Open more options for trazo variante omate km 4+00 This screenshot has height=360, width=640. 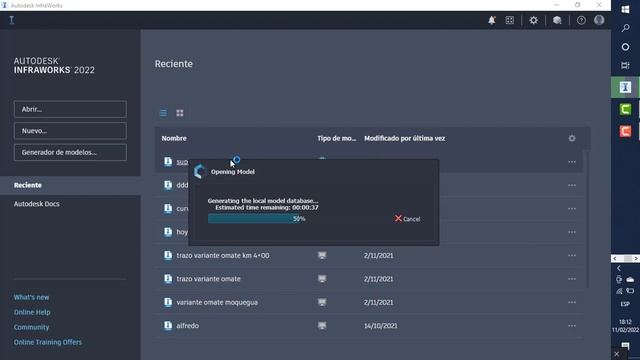click(572, 256)
